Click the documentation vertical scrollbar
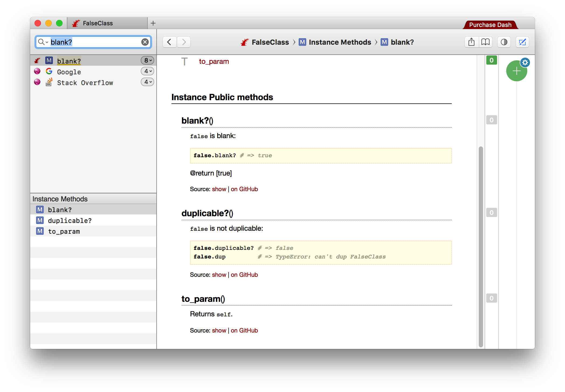 pos(481,247)
